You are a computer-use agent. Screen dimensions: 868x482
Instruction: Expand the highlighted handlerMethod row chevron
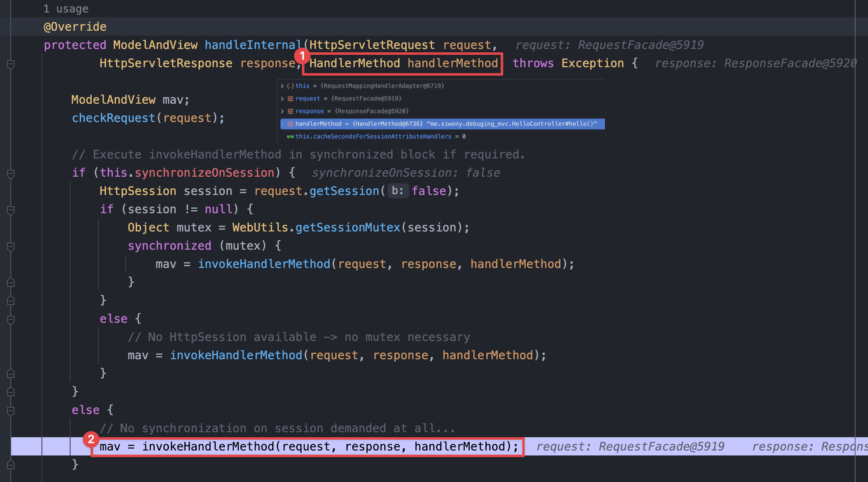282,124
